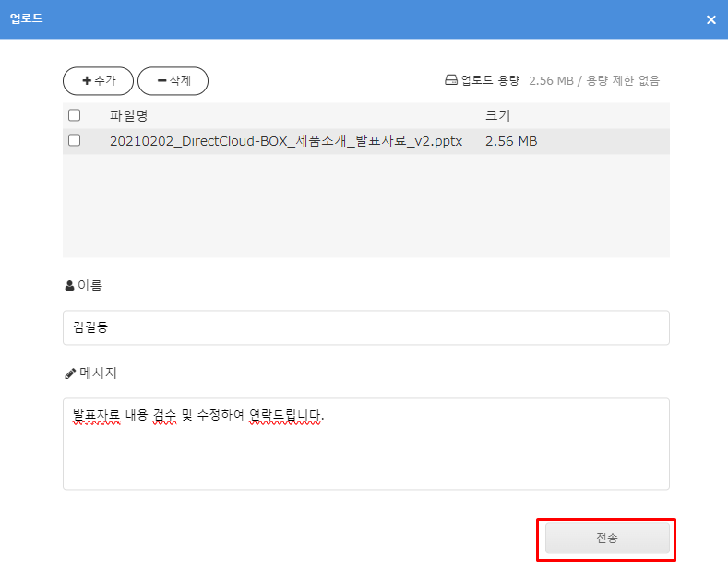Screen dimensions: 728x569
Task: Click the 2.56 MB file size cell
Action: point(510,141)
